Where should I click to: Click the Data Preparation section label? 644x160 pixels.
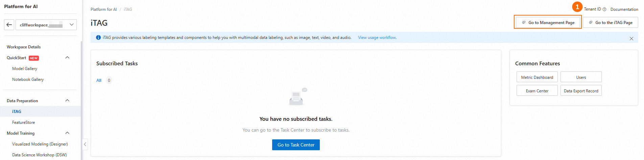pos(22,101)
